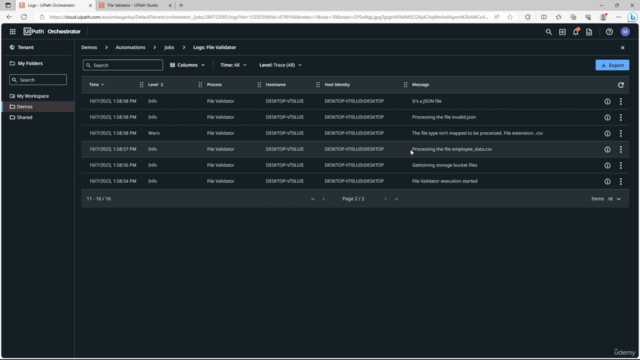Click the Hostname column header
Screen dimensions: 640x360
click(276, 84)
